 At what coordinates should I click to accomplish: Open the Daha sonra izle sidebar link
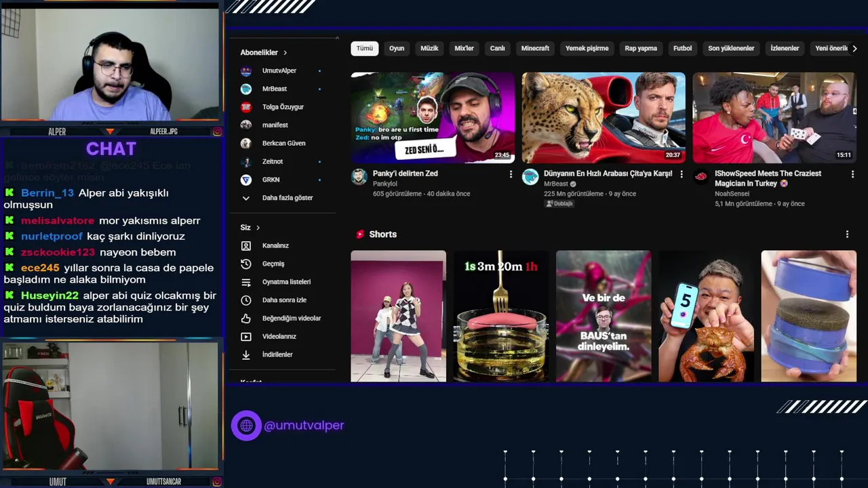[x=284, y=300]
